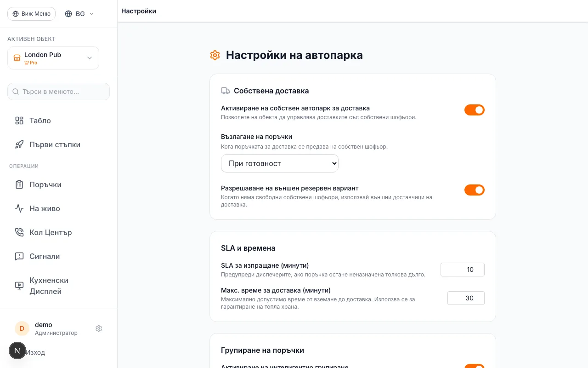Expand the London Pub venue selector

[x=53, y=58]
